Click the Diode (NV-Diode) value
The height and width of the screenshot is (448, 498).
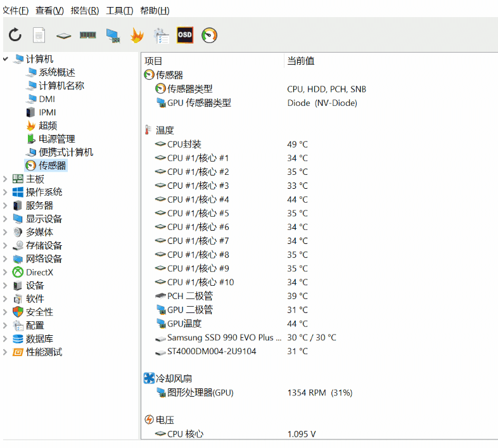click(x=322, y=103)
